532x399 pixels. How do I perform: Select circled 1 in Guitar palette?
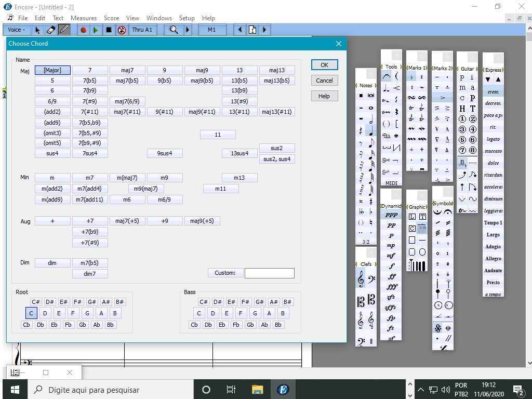click(462, 119)
